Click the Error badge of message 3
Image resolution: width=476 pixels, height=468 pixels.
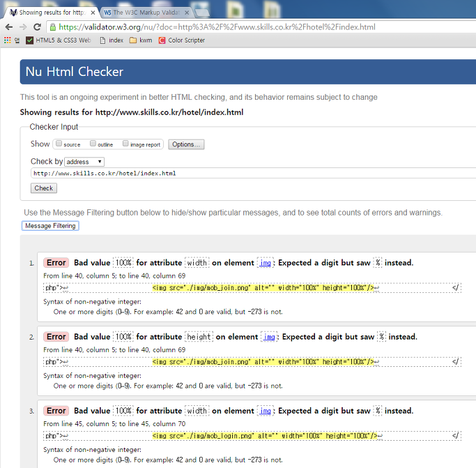(56, 411)
